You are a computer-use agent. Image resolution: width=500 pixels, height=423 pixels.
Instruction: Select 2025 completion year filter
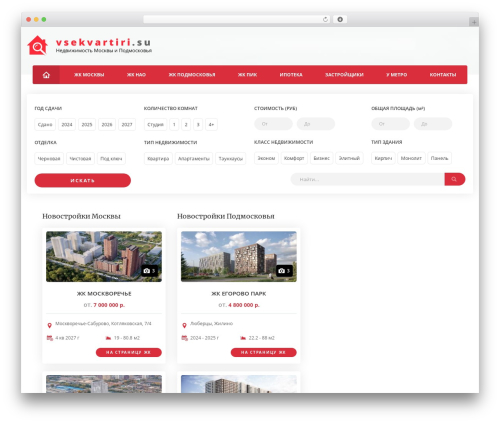[x=87, y=124]
